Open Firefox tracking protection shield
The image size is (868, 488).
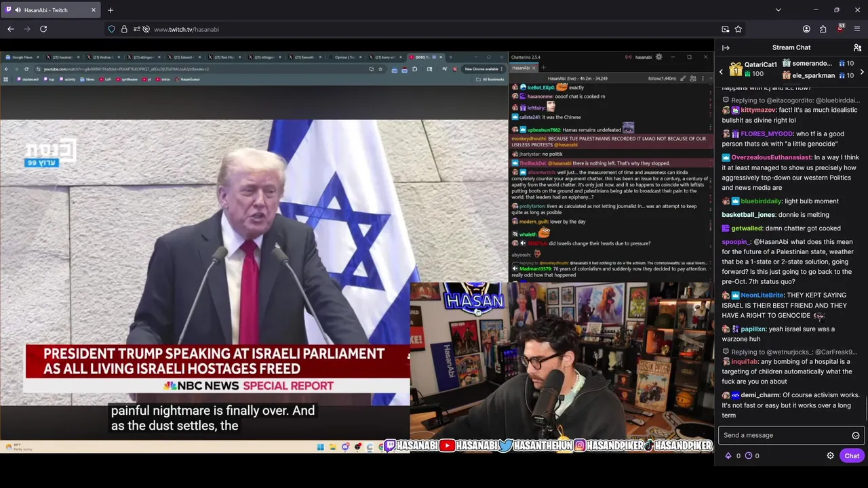coord(111,29)
